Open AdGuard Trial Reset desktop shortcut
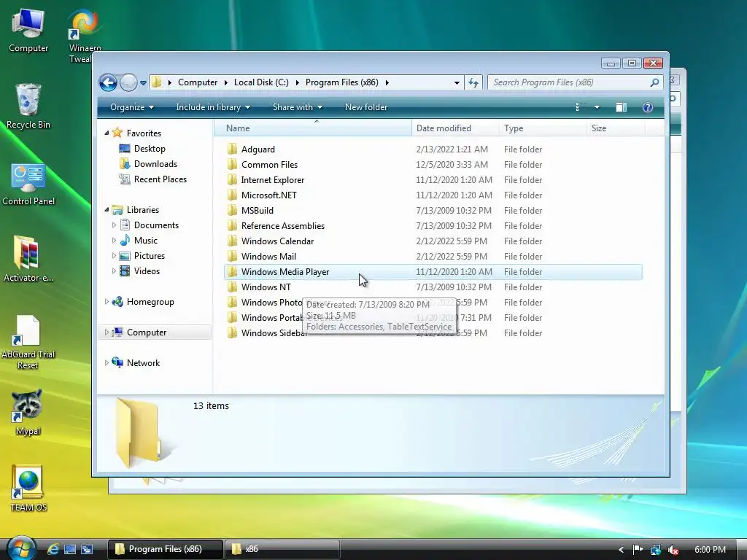 (28, 343)
